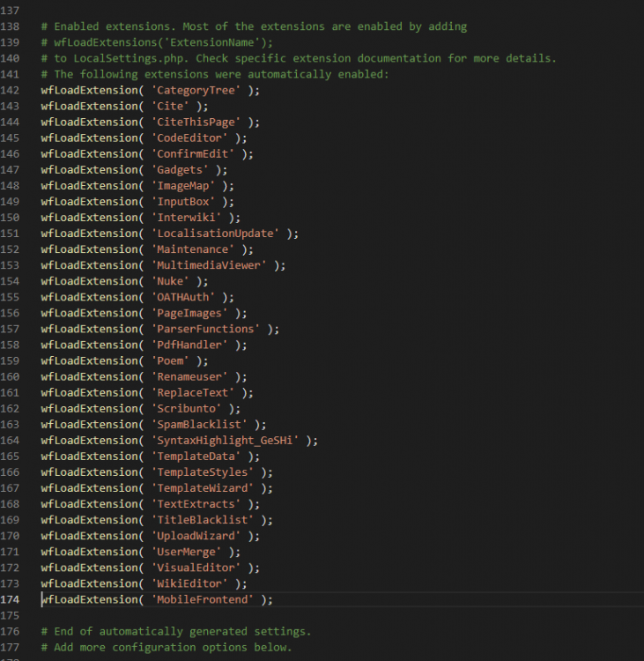Click the 'Gadgets' extension name
The height and width of the screenshot is (661, 644).
pyautogui.click(x=180, y=170)
